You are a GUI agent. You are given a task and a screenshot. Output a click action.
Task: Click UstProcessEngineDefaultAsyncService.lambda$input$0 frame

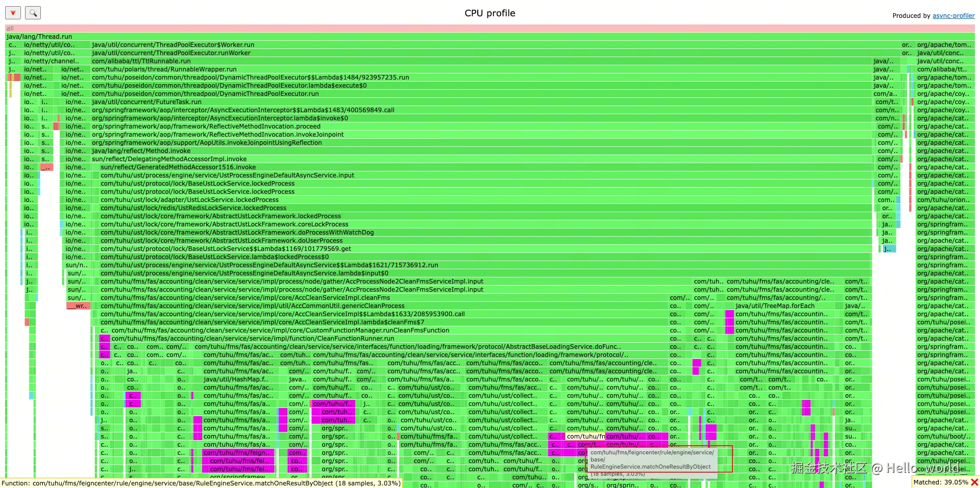(486, 273)
